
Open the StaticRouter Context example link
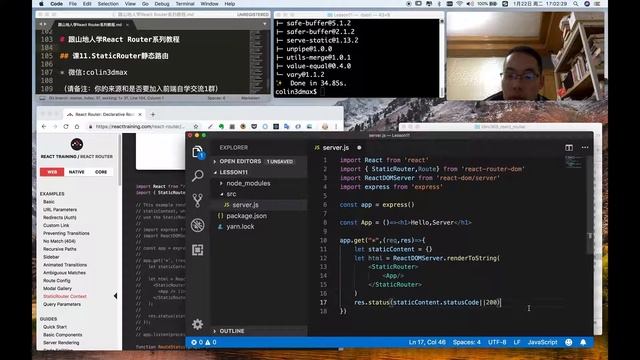click(x=65, y=296)
